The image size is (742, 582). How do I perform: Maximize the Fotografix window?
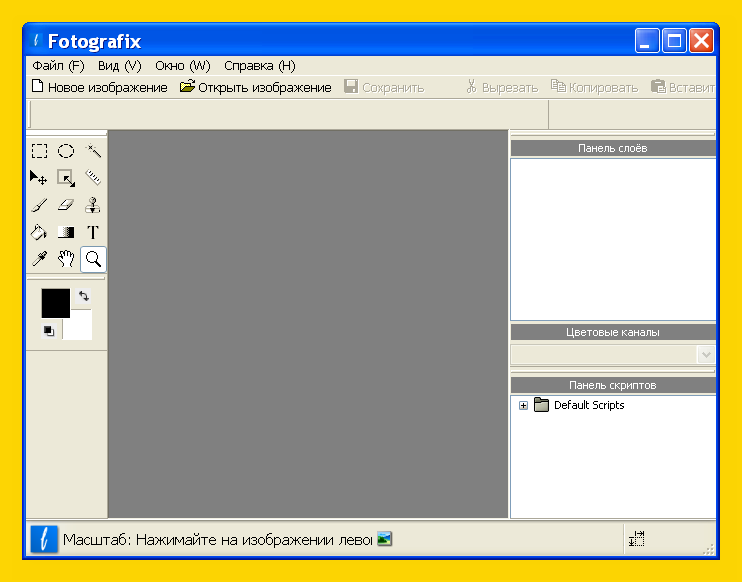coord(674,41)
